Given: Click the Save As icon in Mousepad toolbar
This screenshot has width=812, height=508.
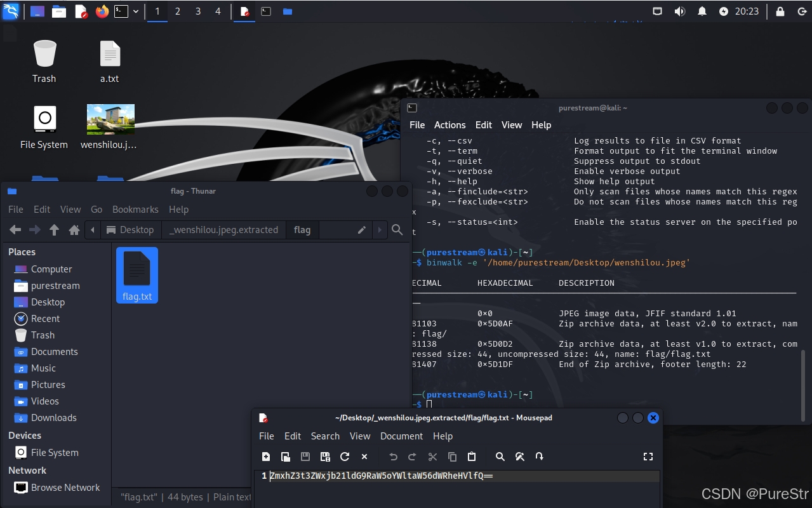Looking at the screenshot, I should [x=325, y=457].
